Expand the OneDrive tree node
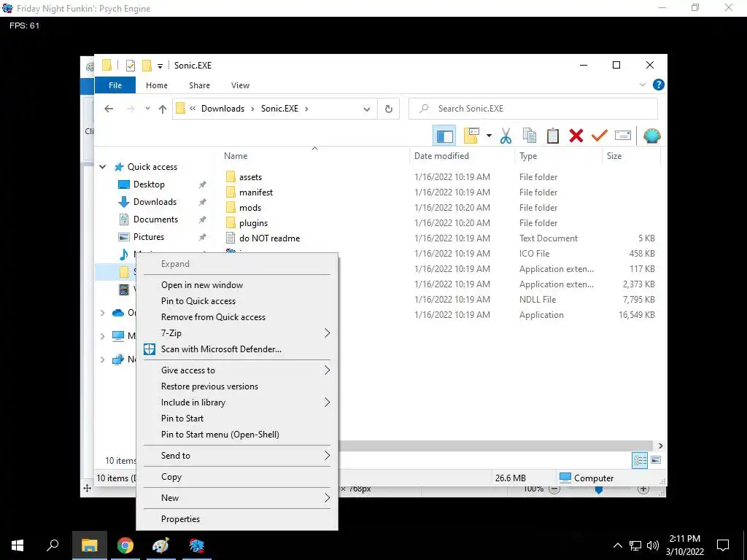 102,313
